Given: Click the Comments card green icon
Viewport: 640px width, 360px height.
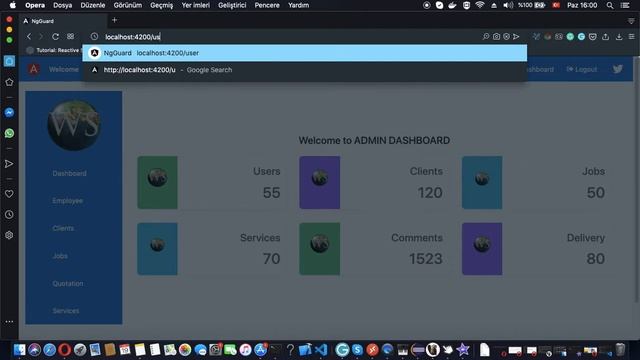Looking at the screenshot, I should coord(320,249).
